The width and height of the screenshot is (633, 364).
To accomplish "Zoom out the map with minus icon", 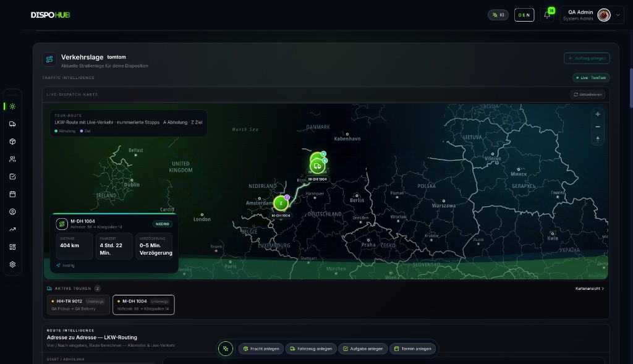I will tap(598, 127).
